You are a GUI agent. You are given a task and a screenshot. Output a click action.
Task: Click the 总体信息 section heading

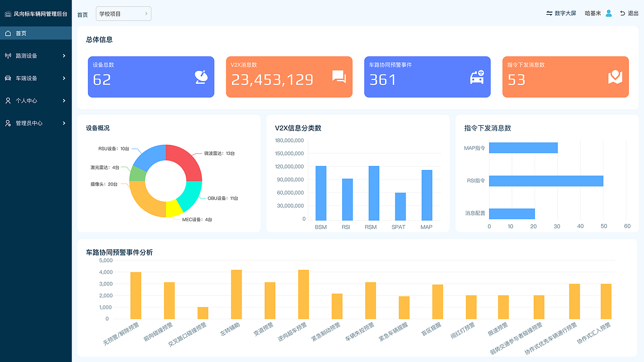pyautogui.click(x=99, y=39)
